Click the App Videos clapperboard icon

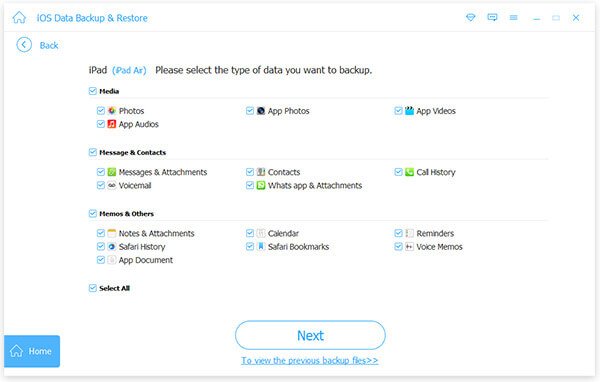(409, 111)
